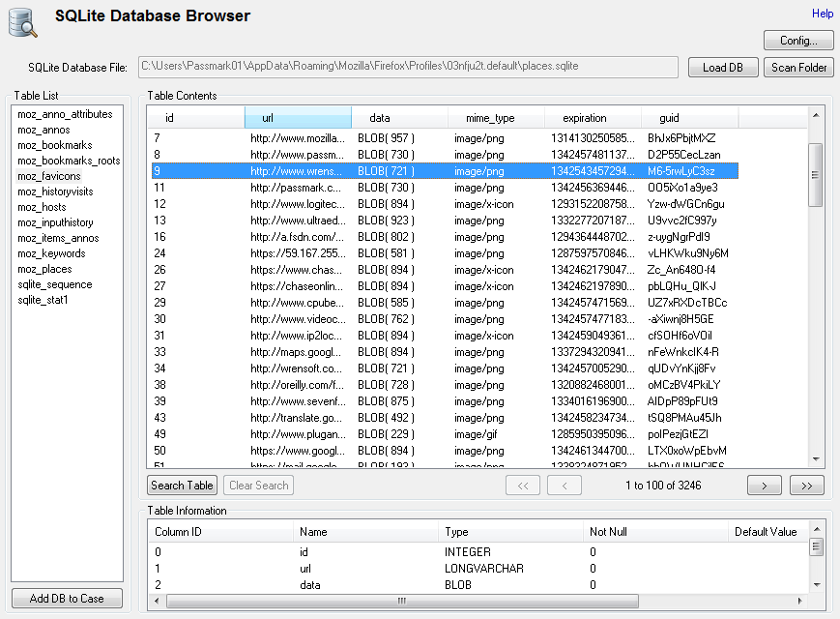Click the Search Table button

[x=181, y=485]
